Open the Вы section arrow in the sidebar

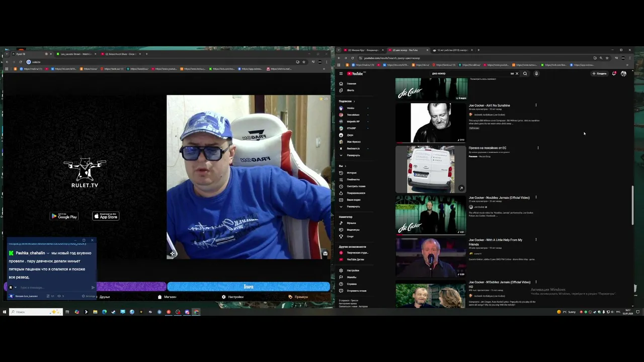tap(342, 166)
